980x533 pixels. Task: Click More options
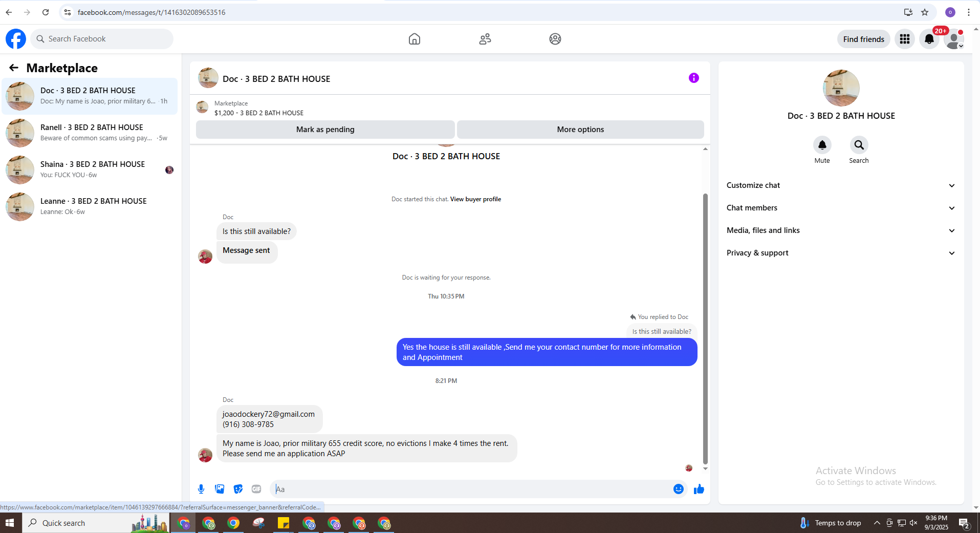[x=580, y=130]
